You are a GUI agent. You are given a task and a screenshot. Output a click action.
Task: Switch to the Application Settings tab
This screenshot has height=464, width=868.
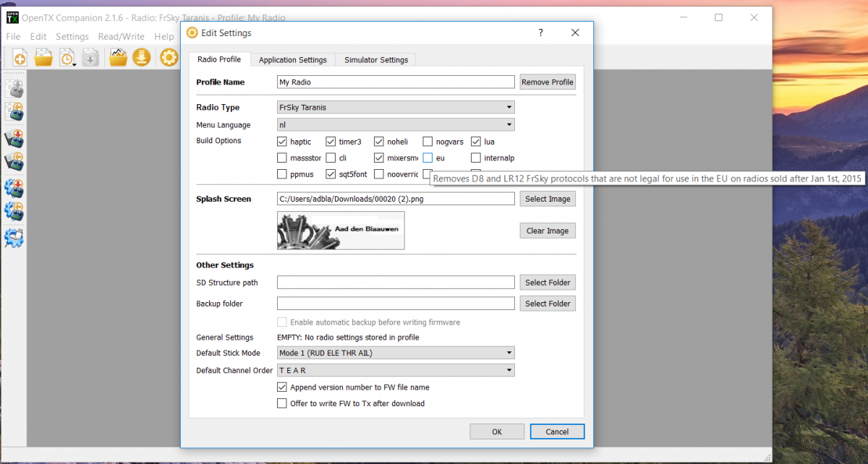293,60
